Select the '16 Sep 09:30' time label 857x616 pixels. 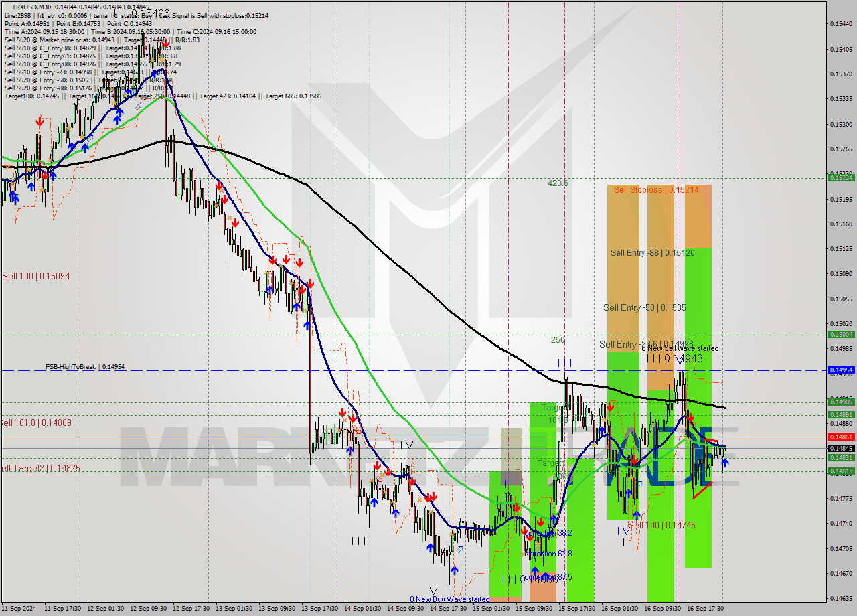tap(662, 609)
